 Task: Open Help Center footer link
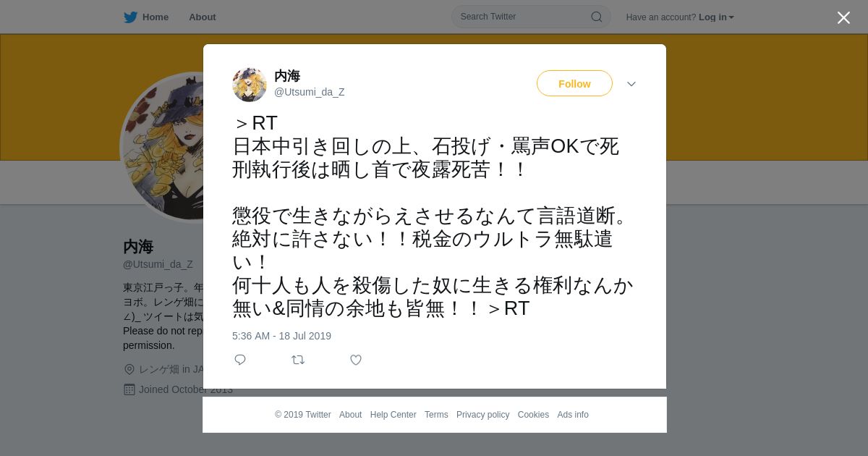[x=393, y=415]
